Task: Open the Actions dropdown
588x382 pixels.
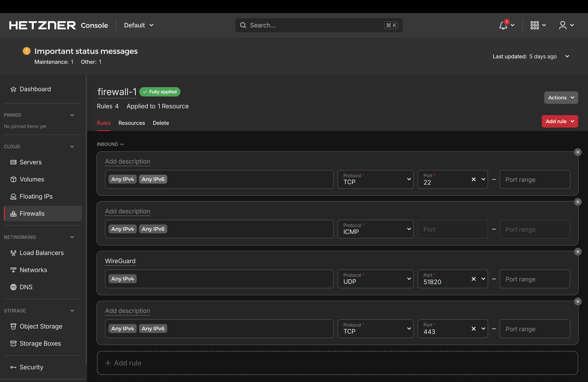Action: click(561, 97)
